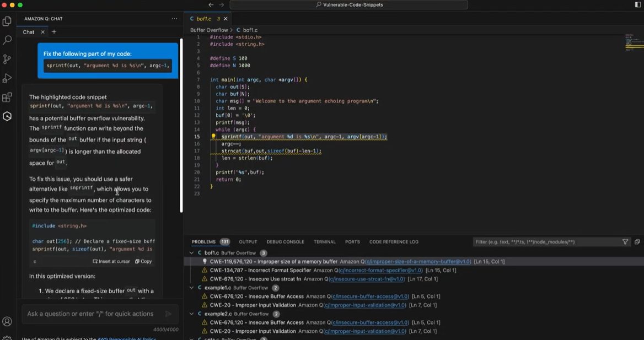This screenshot has height=340, width=644.
Task: Click the lightbulb quick-fix icon on line 15
Action: coord(213,137)
